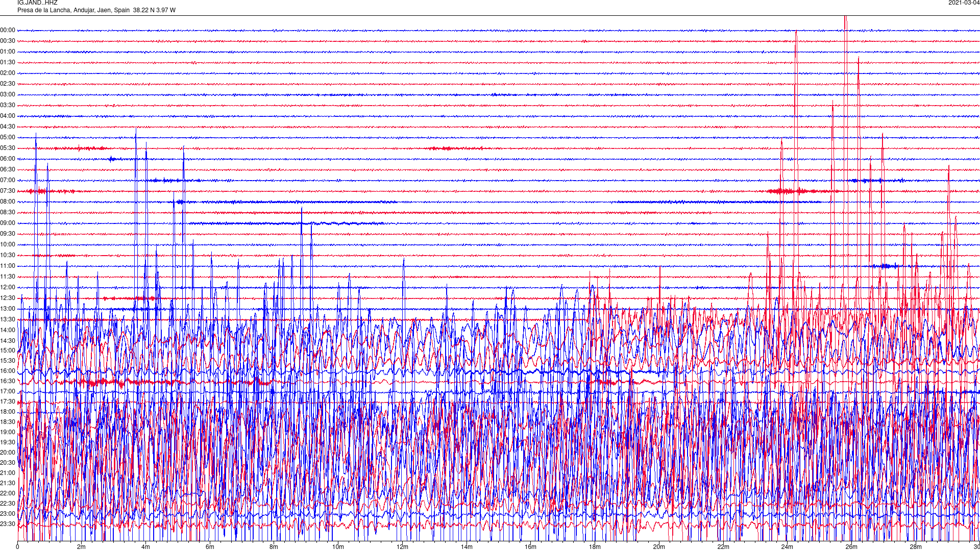980x551 pixels.
Task: Select the 23:30 time row label
Action: pyautogui.click(x=8, y=524)
